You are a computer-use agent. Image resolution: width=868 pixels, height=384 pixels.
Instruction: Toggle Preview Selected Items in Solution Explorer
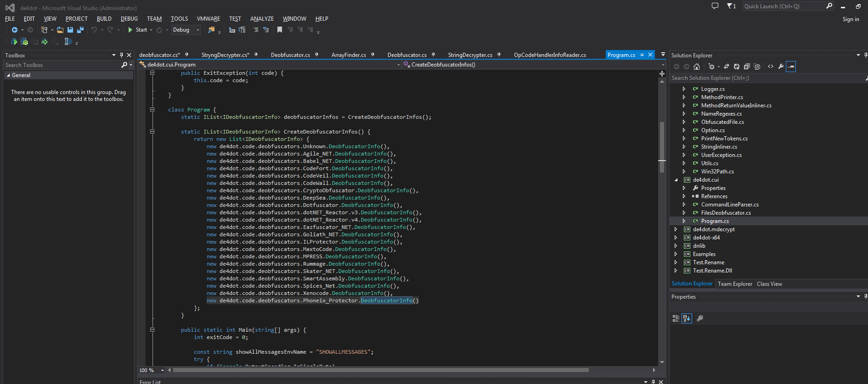[791, 67]
